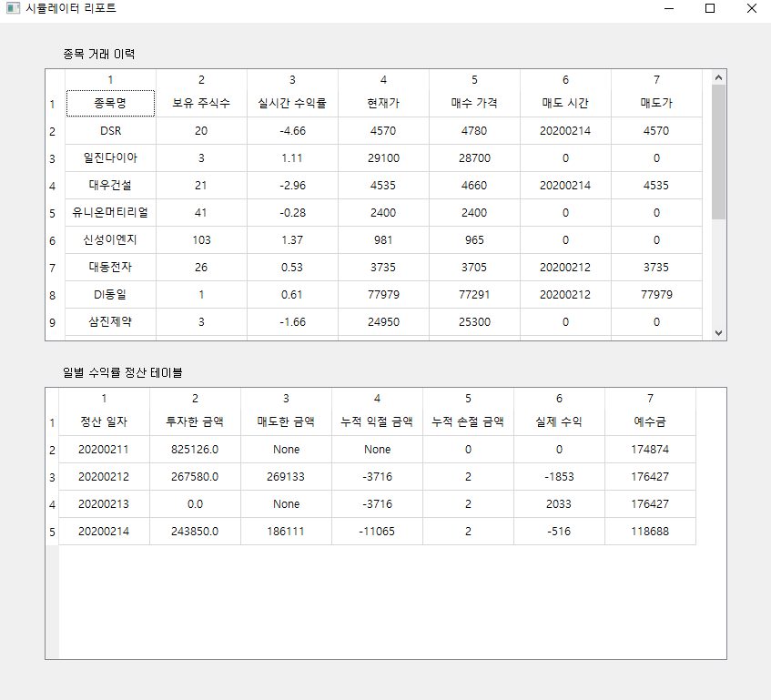The height and width of the screenshot is (700, 771).
Task: Select the 118688 deposit cell
Action: pyautogui.click(x=650, y=532)
